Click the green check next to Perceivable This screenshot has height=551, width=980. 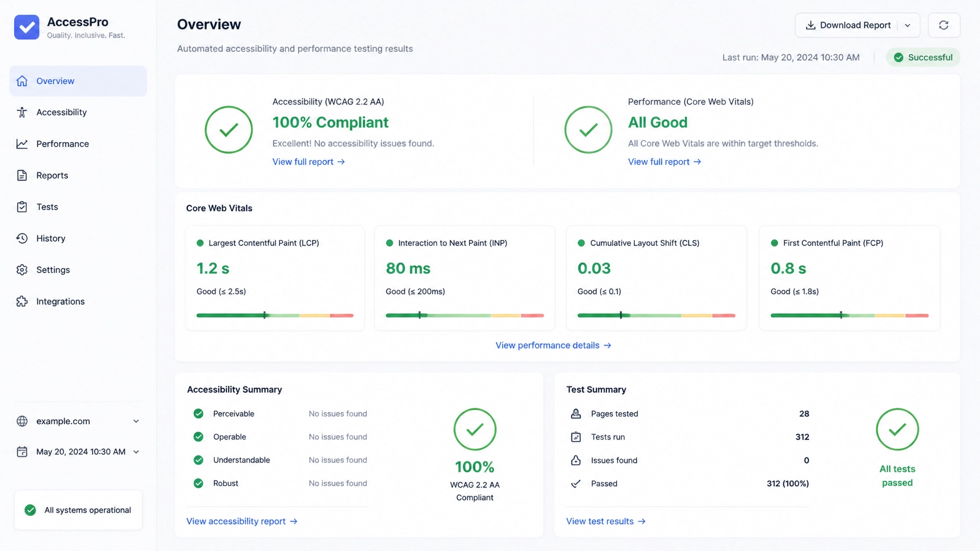pyautogui.click(x=199, y=414)
